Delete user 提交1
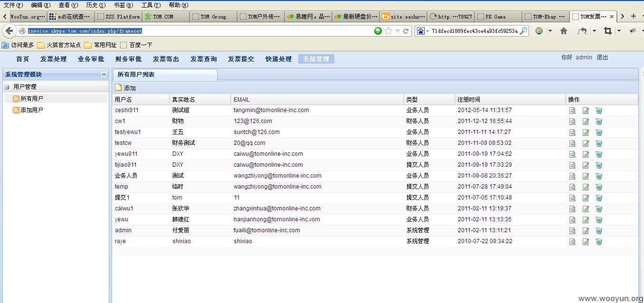This screenshot has height=303, width=644. [x=599, y=198]
